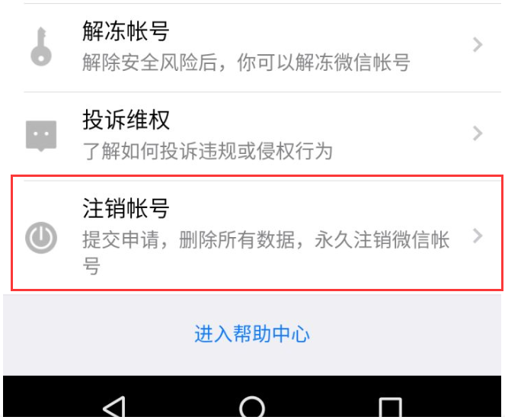Viewport: 505px width, 420px height.
Task: Open the chevron arrow on 注销帐号 row
Action: pyautogui.click(x=478, y=236)
